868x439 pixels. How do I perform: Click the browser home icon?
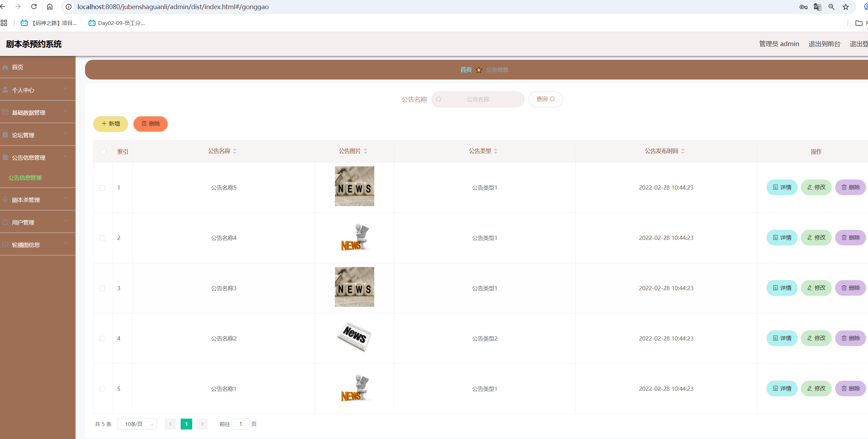[50, 7]
